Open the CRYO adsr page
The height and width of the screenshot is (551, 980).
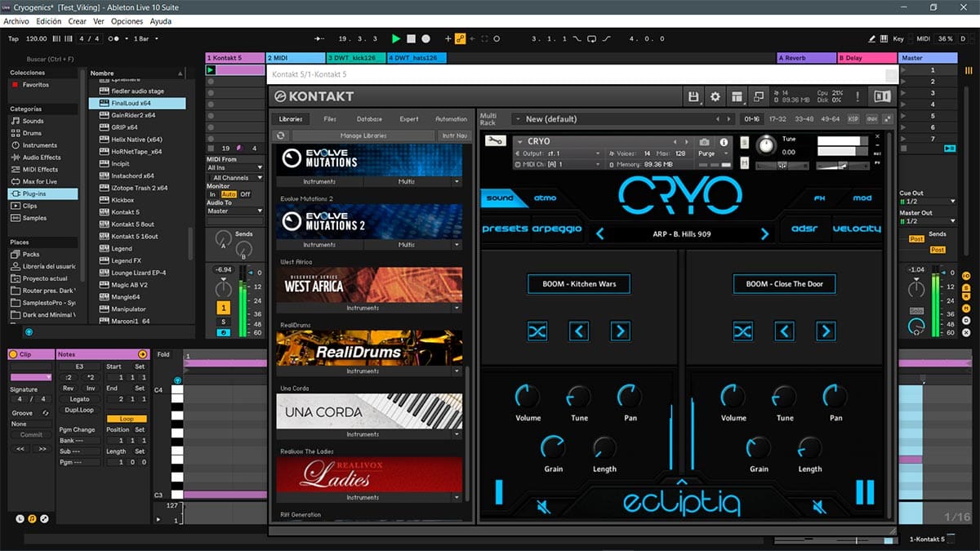(x=804, y=229)
